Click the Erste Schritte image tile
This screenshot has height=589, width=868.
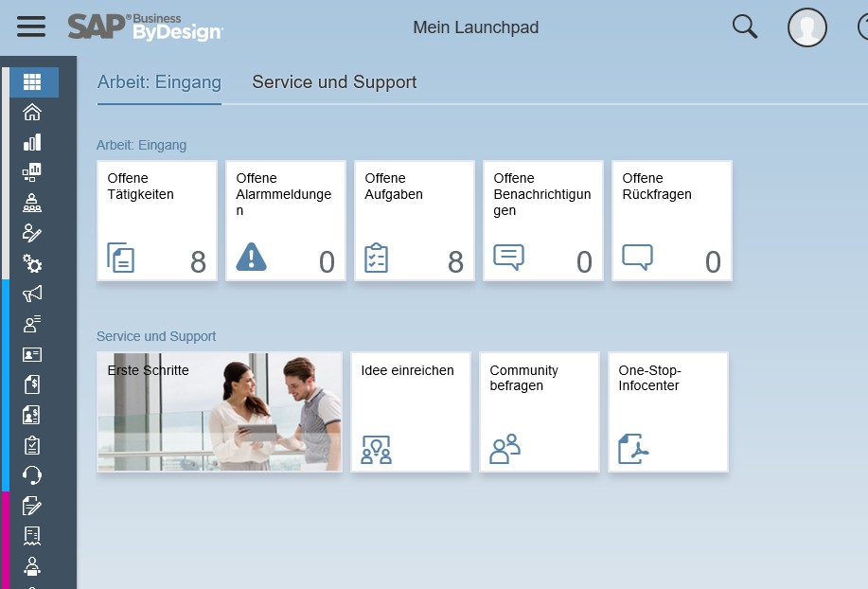pos(220,412)
